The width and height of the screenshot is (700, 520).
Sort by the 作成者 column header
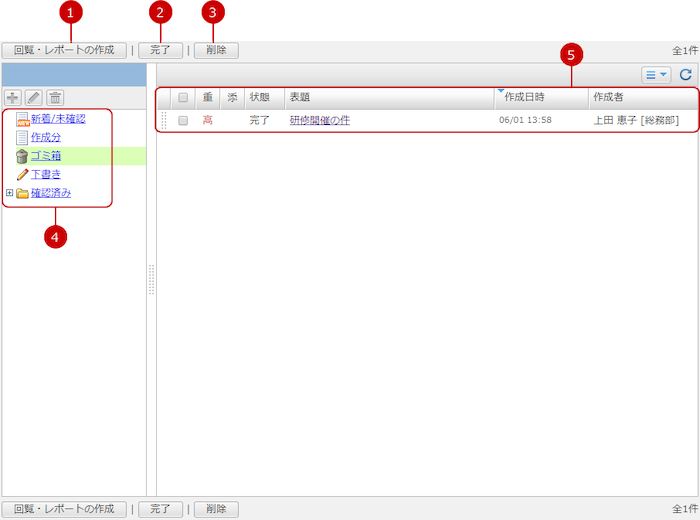[643, 97]
